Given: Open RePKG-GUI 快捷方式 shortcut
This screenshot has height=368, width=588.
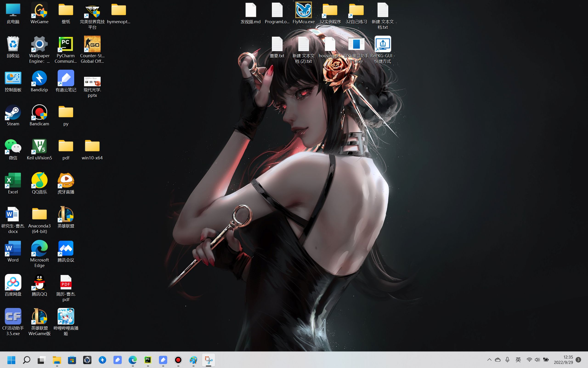Looking at the screenshot, I should point(383,50).
